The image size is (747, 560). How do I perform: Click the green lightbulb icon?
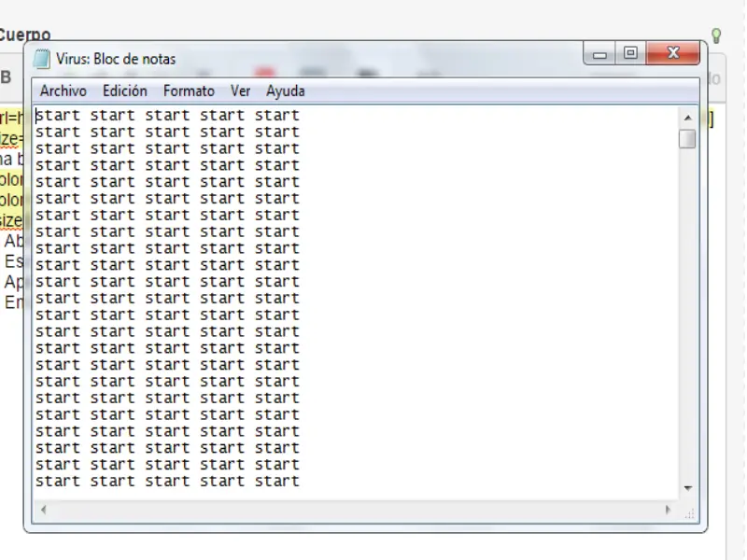click(715, 35)
